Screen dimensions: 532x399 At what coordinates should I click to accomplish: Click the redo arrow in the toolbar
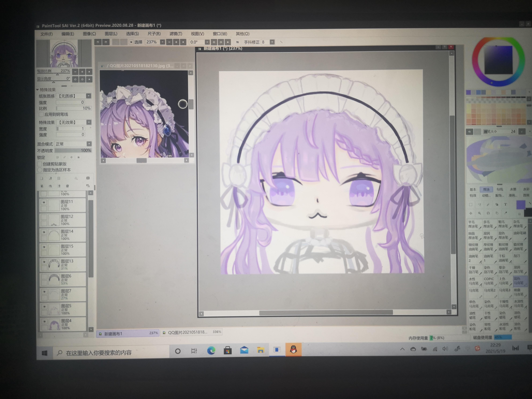point(106,42)
